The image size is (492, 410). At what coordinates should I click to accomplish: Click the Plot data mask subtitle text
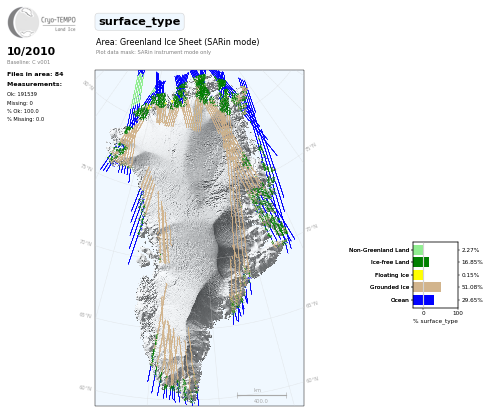[153, 52]
